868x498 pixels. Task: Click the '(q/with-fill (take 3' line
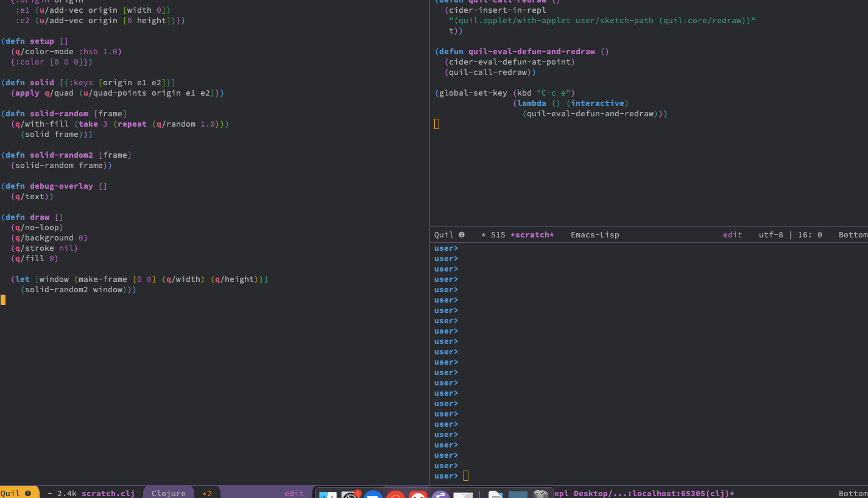(119, 124)
